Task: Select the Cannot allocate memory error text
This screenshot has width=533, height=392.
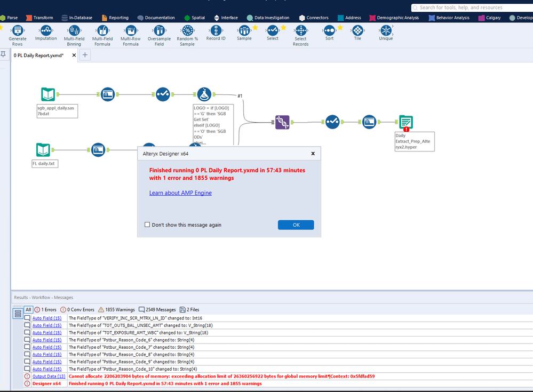Action: 221,377
